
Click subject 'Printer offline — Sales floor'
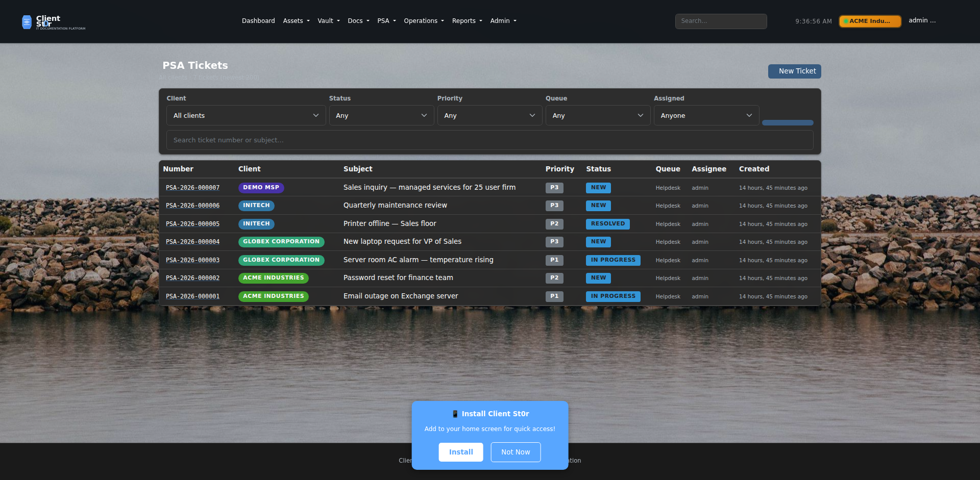390,223
